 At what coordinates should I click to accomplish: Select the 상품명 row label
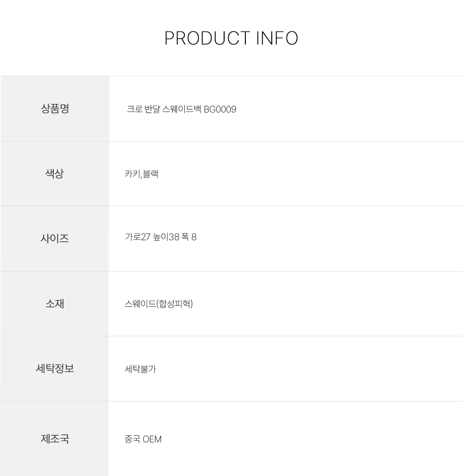coord(55,109)
